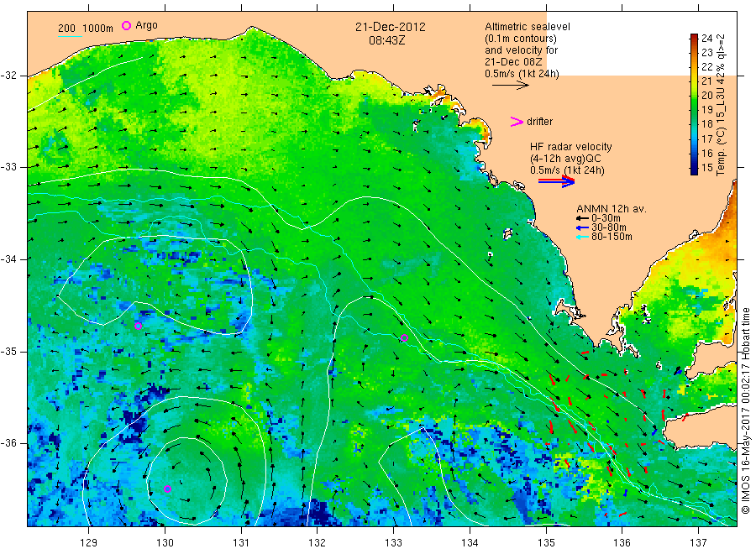The height and width of the screenshot is (554, 756).
Task: Click the '23' color bar label
Action: click(706, 53)
